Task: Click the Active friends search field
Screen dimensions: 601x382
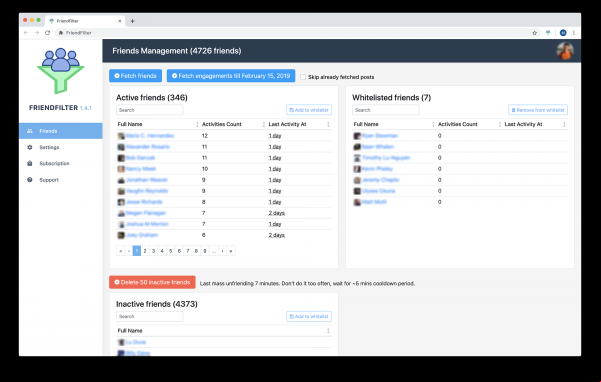Action: (x=149, y=110)
